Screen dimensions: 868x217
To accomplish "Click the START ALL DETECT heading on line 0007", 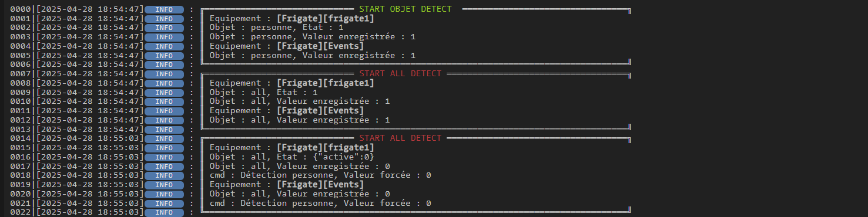I will pyautogui.click(x=400, y=74).
